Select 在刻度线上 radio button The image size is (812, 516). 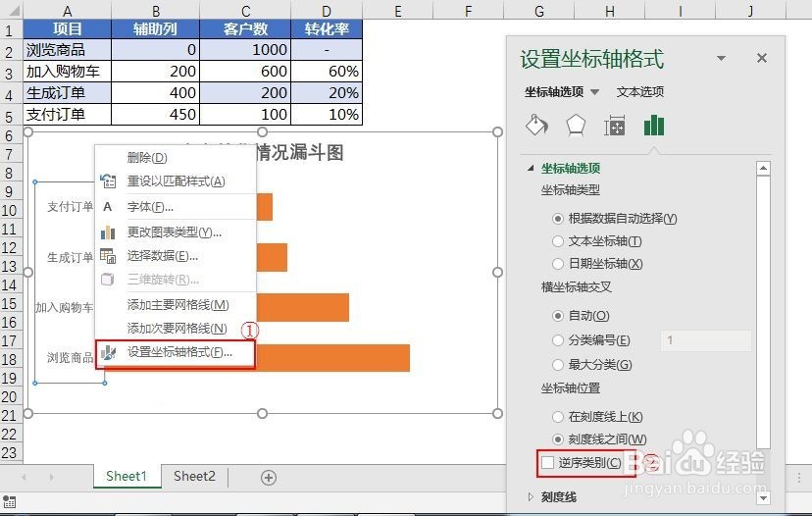[x=558, y=417]
